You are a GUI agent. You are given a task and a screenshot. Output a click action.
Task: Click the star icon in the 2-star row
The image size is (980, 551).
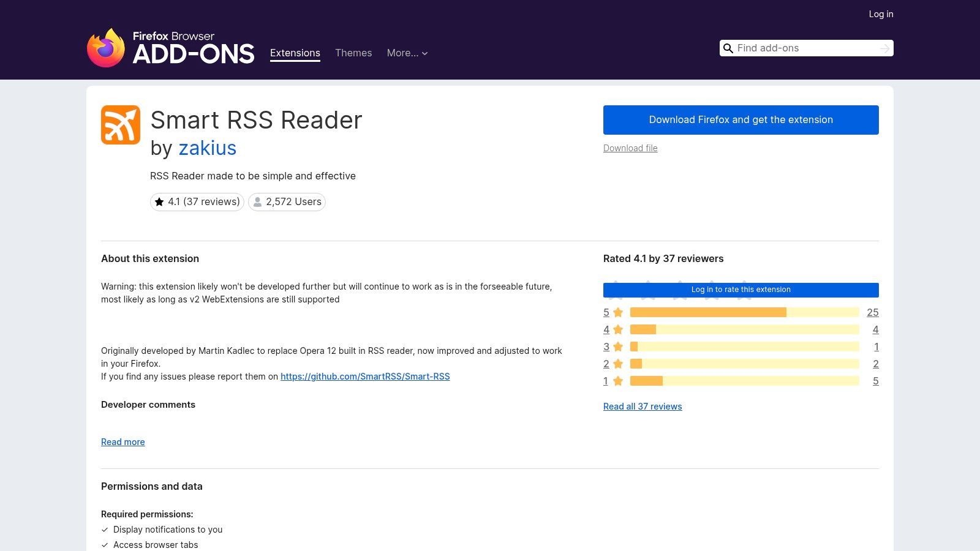click(x=618, y=364)
